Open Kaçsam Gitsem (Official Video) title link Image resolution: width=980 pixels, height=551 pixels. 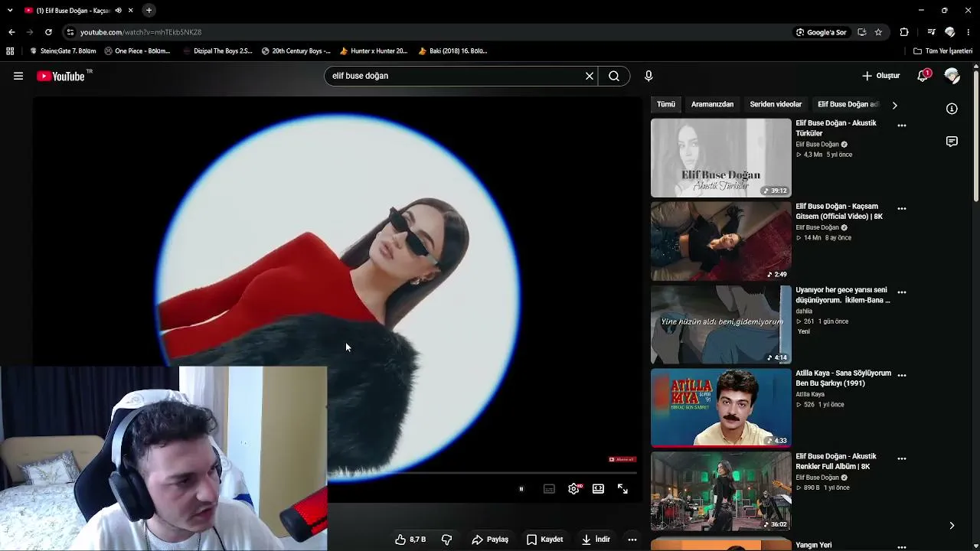click(839, 211)
